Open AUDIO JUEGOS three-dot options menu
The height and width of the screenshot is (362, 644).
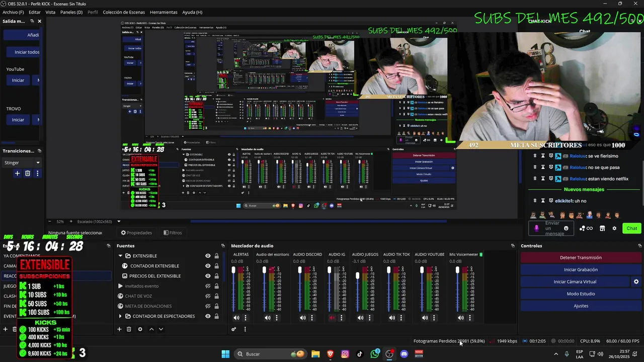point(370,318)
